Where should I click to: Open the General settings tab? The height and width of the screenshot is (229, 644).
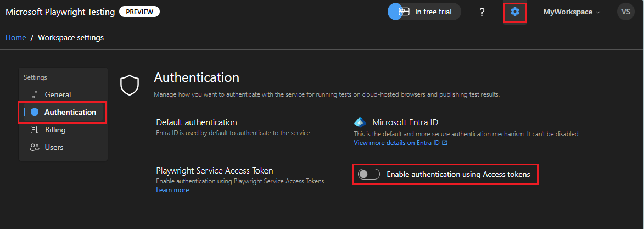[x=58, y=94]
